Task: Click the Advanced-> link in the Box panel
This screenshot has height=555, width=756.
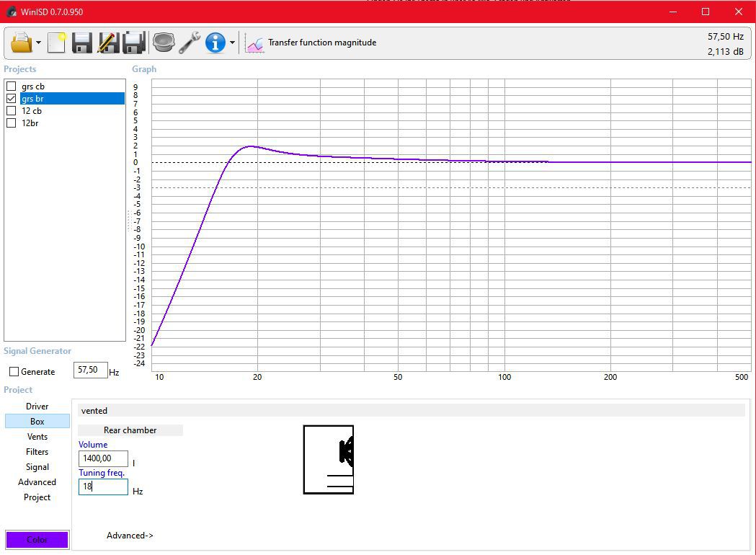Action: coord(130,536)
